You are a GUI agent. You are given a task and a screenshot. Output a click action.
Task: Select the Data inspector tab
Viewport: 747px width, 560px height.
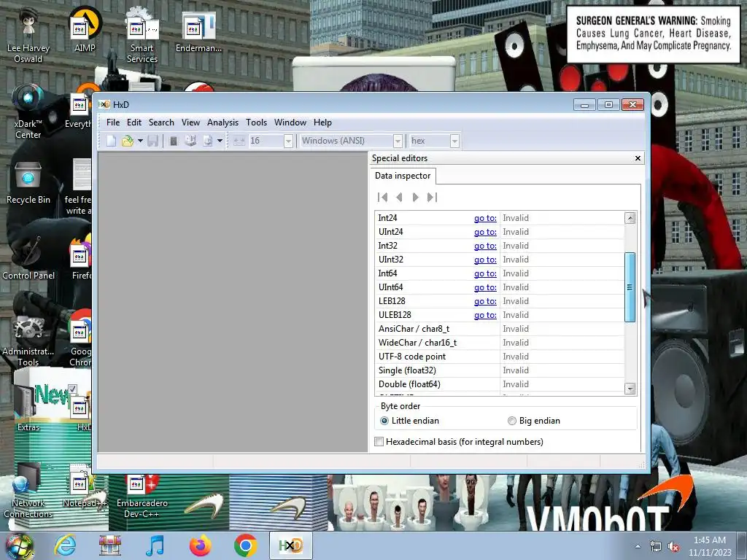[x=403, y=176]
